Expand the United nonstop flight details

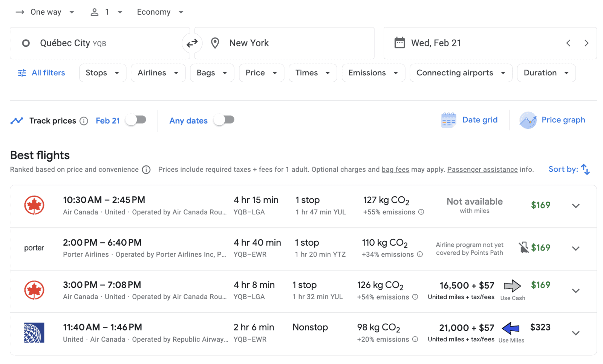point(575,333)
